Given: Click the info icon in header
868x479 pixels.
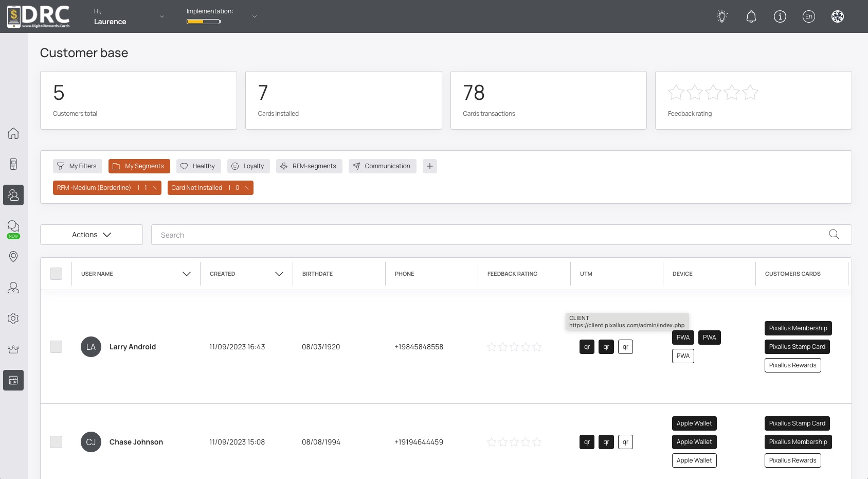Looking at the screenshot, I should (x=780, y=16).
